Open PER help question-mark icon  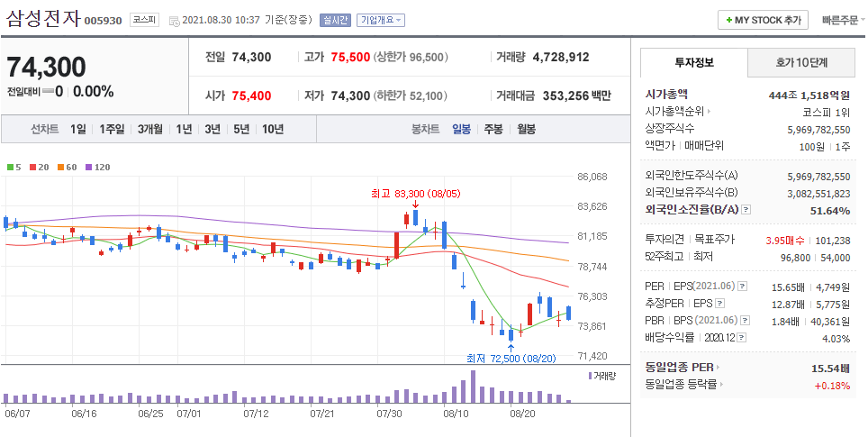click(743, 287)
